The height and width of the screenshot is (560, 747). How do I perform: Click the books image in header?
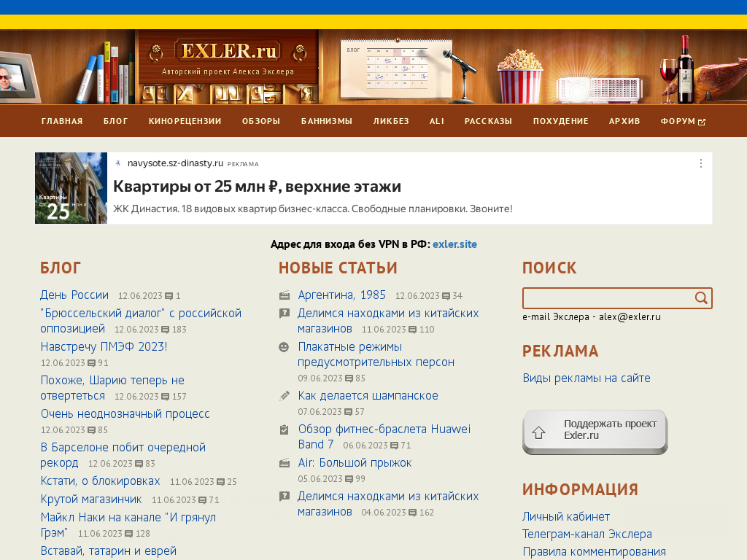point(107,74)
